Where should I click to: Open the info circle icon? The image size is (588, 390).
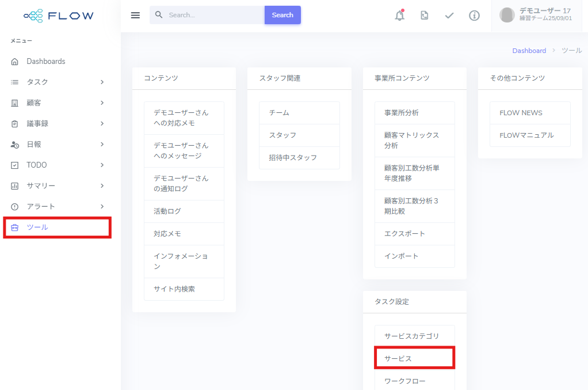[x=474, y=16]
